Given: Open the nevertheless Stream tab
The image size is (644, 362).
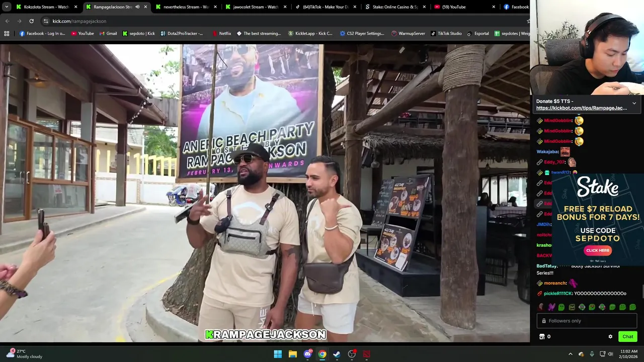Looking at the screenshot, I should coord(185,7).
